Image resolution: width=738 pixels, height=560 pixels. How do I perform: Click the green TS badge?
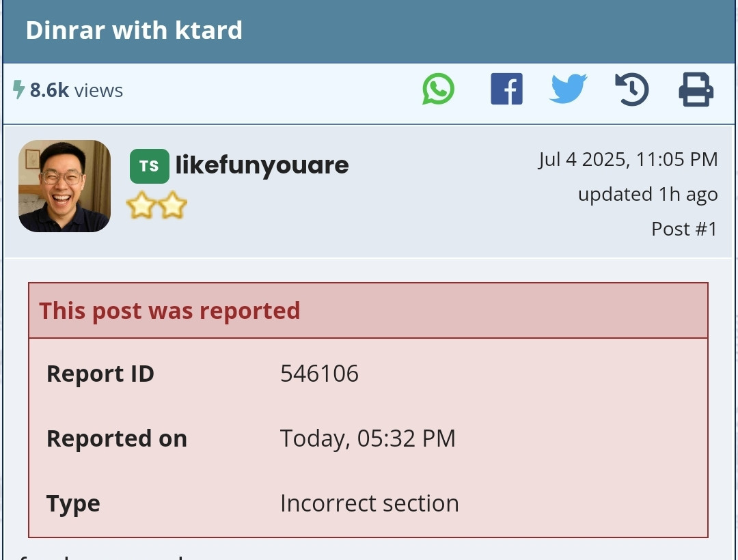coord(149,166)
